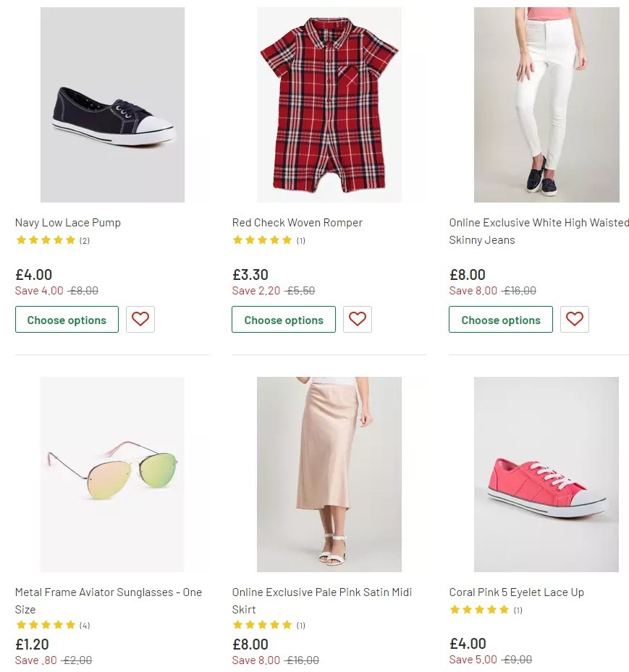Choose options for White High Waisted Skinny Jeans
Viewport: 629px width, 672px height.
501,319
